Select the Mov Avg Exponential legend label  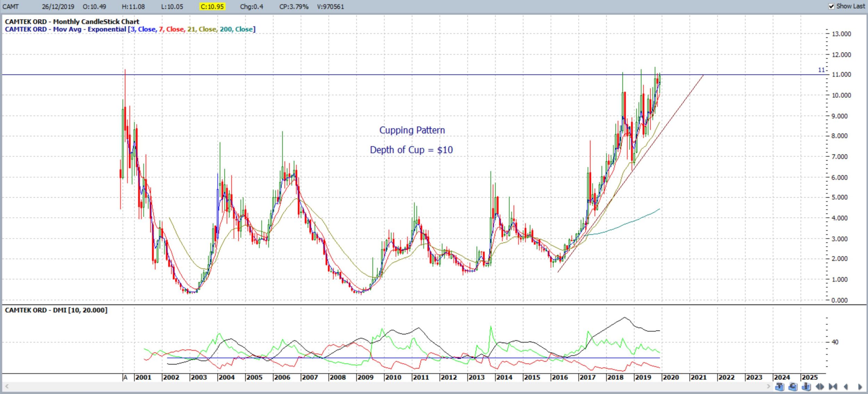coord(65,29)
